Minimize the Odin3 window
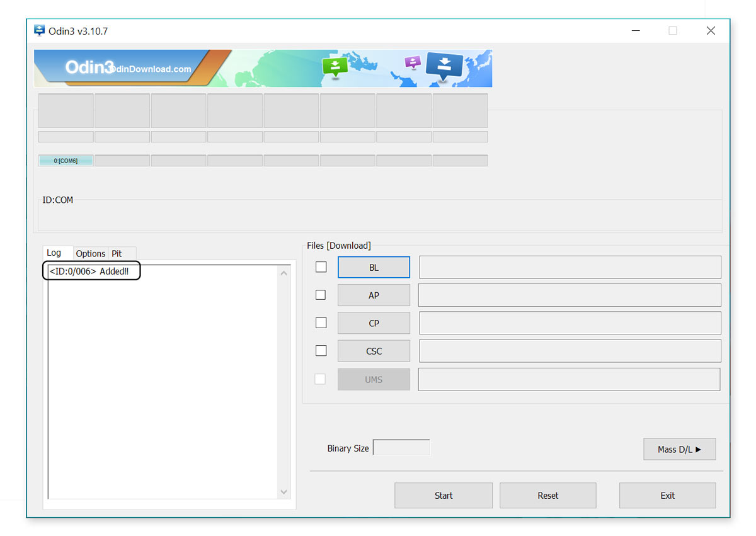Image resolution: width=756 pixels, height=536 pixels. [x=636, y=30]
